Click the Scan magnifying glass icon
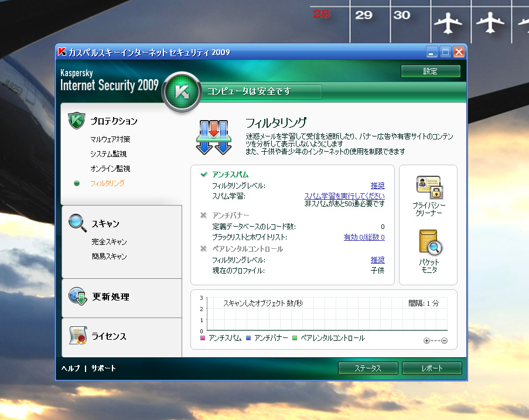The width and height of the screenshot is (529, 420). point(77,223)
